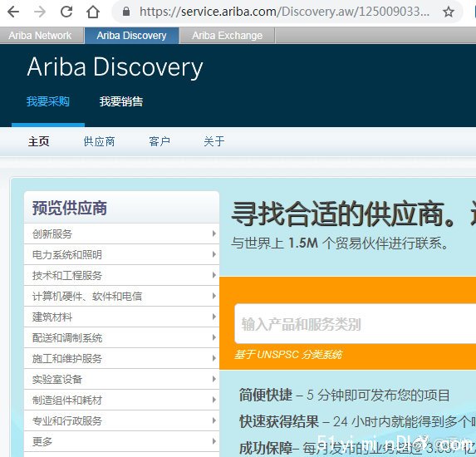Click the 寻找合适的供应商 headline
Viewport: 476px width, 457px height.
pyautogui.click(x=342, y=214)
